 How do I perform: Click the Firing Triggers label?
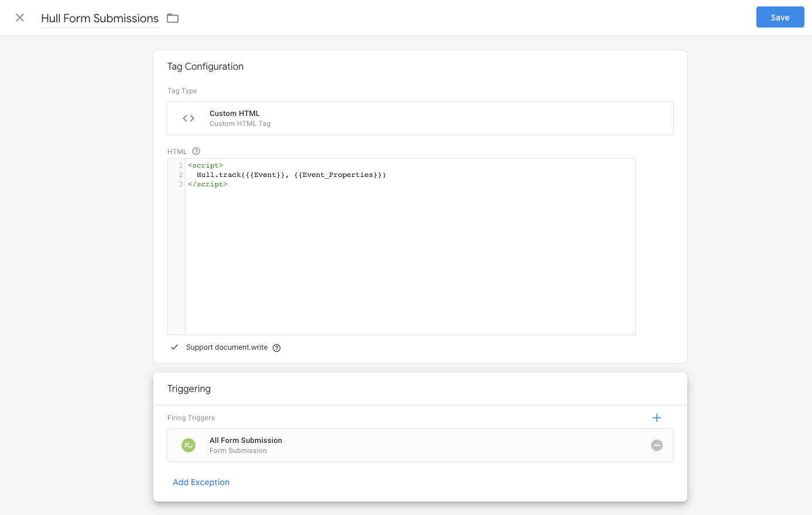point(191,418)
